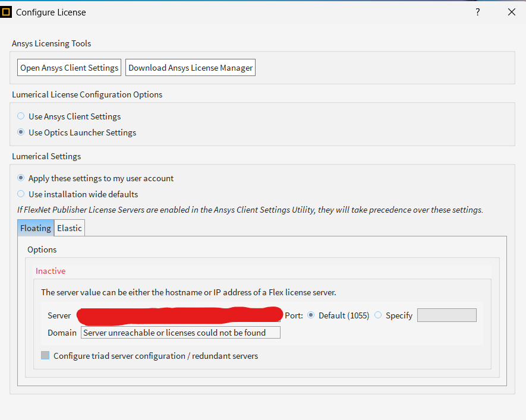Click the Domain status text field
This screenshot has width=526, height=420.
coord(180,333)
